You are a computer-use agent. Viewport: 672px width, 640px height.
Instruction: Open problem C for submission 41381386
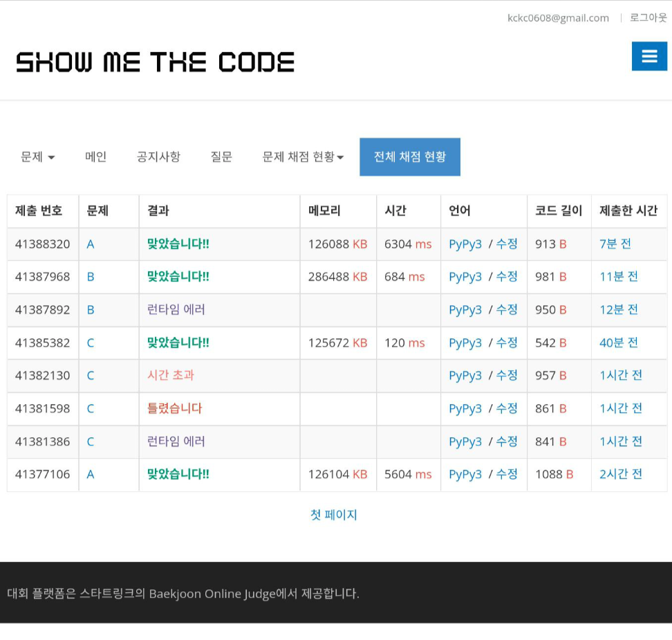[91, 441]
